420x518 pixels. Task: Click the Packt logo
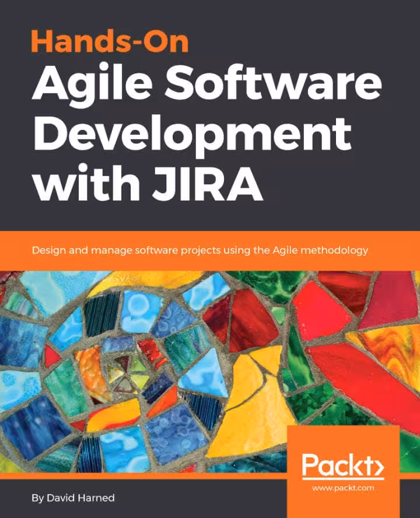[x=343, y=467]
